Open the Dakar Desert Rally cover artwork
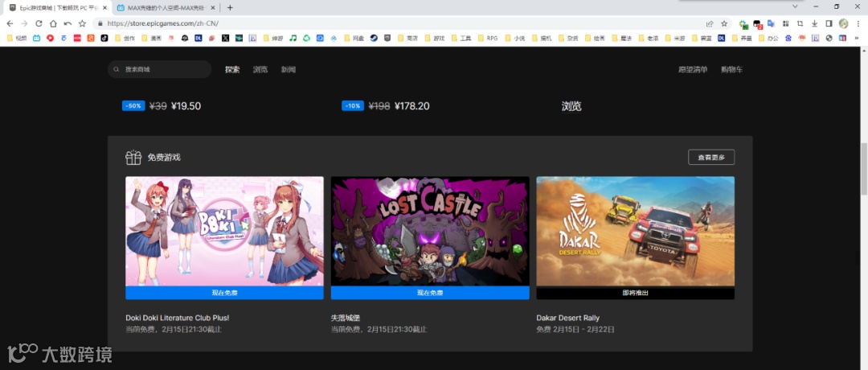 pos(636,232)
